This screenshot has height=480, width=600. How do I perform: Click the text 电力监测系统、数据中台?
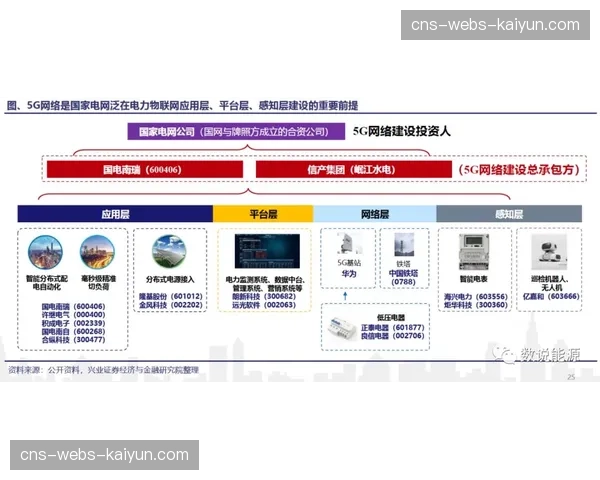265,280
